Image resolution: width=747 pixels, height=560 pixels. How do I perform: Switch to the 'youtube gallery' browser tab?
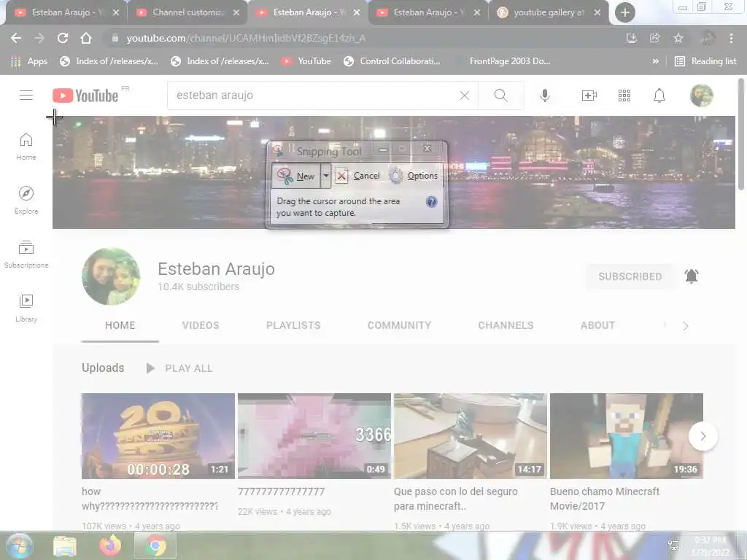(x=549, y=12)
